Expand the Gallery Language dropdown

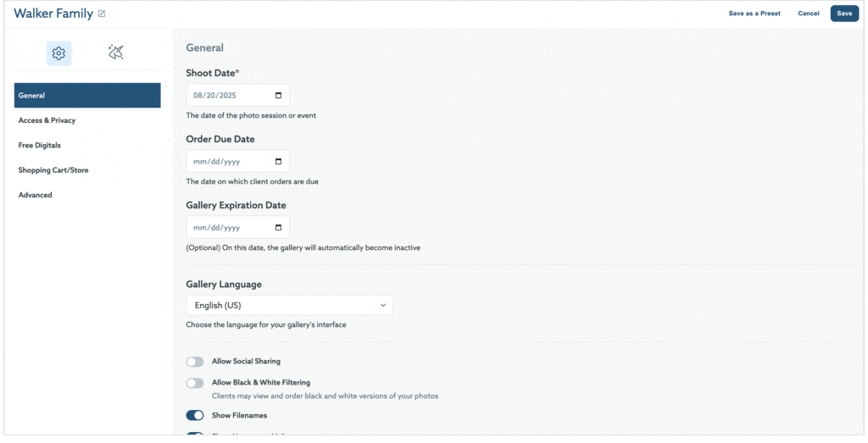(289, 305)
